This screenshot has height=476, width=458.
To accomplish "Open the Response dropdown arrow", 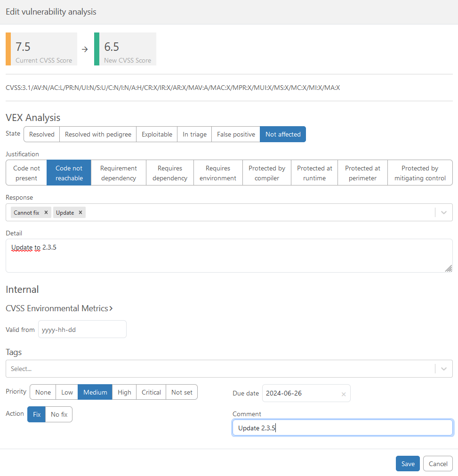I will point(443,212).
